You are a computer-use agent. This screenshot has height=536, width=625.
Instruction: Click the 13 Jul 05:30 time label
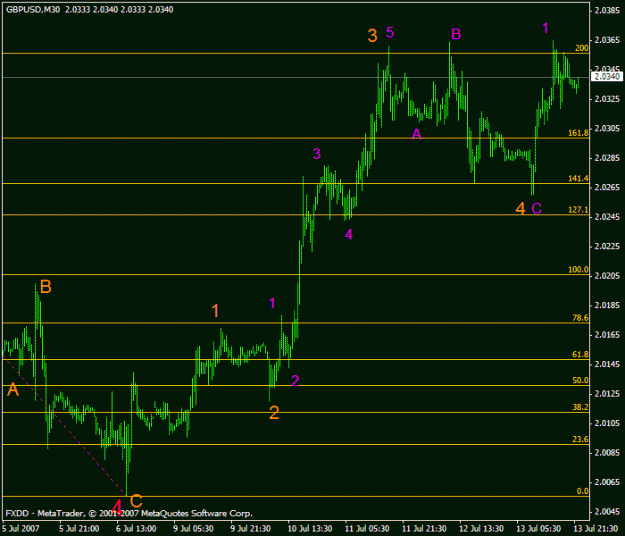(538, 529)
